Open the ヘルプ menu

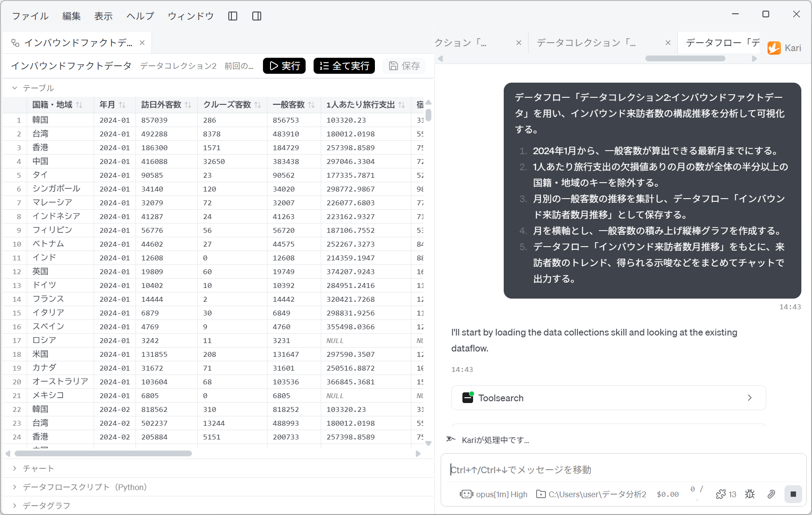coord(140,16)
